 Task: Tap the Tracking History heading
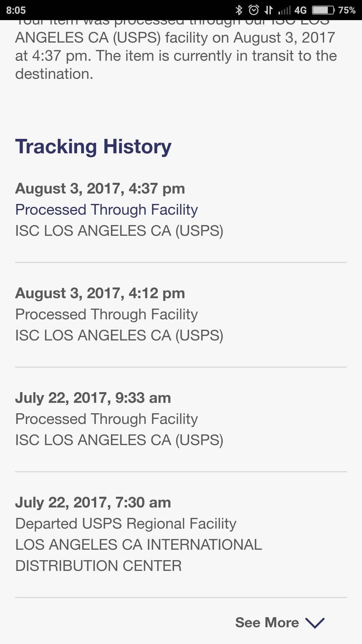(93, 147)
